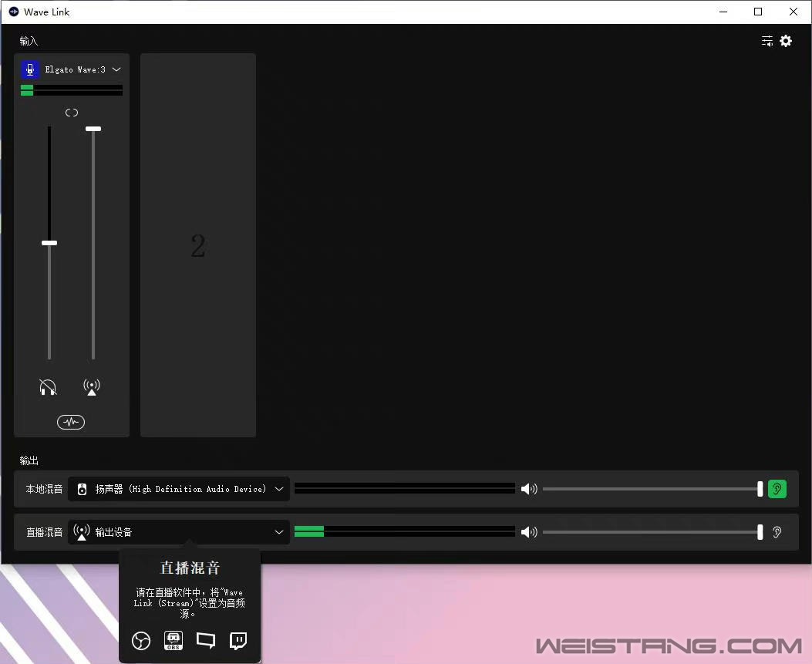Click the green ear listen button for 本地混音
This screenshot has height=664, width=812.
coord(777,489)
